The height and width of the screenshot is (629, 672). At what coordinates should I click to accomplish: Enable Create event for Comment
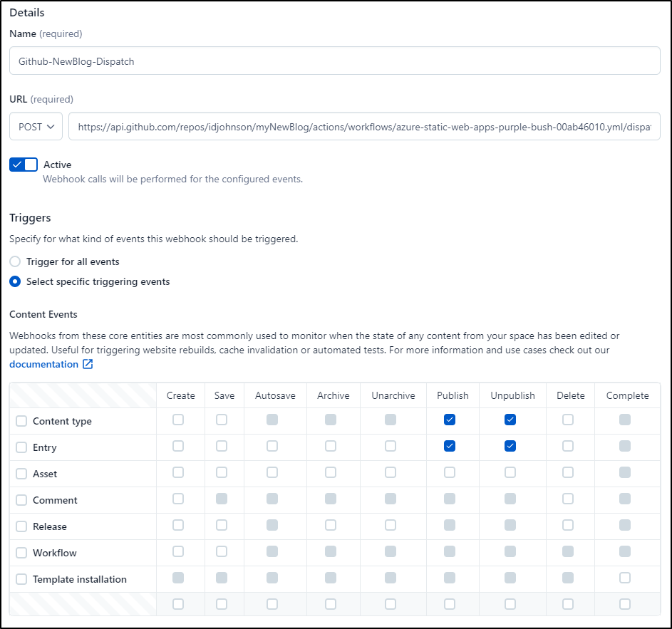coord(178,499)
